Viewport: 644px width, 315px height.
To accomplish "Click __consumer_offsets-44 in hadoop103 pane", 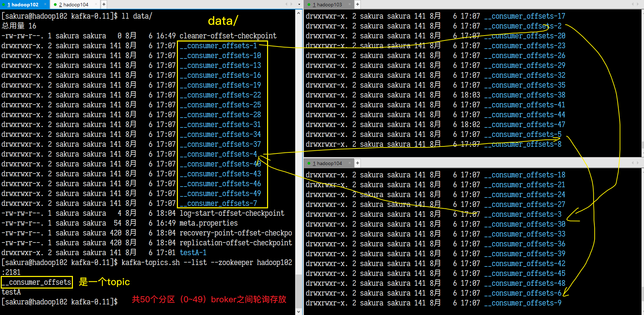I will point(525,115).
